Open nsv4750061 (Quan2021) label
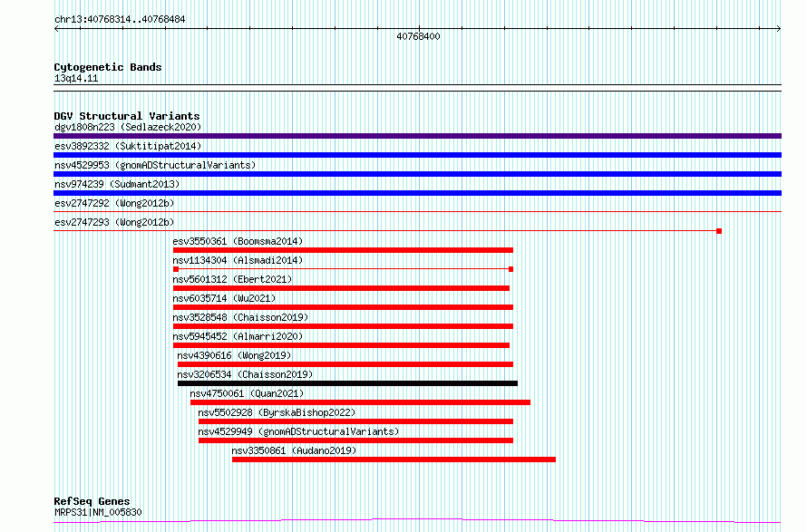This screenshot has height=532, width=807. pyautogui.click(x=247, y=393)
